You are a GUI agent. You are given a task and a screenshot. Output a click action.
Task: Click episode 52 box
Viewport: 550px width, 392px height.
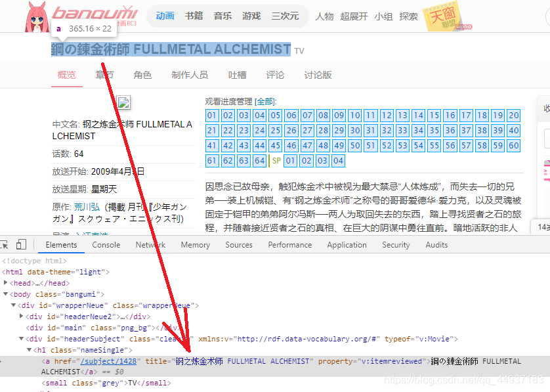387,146
